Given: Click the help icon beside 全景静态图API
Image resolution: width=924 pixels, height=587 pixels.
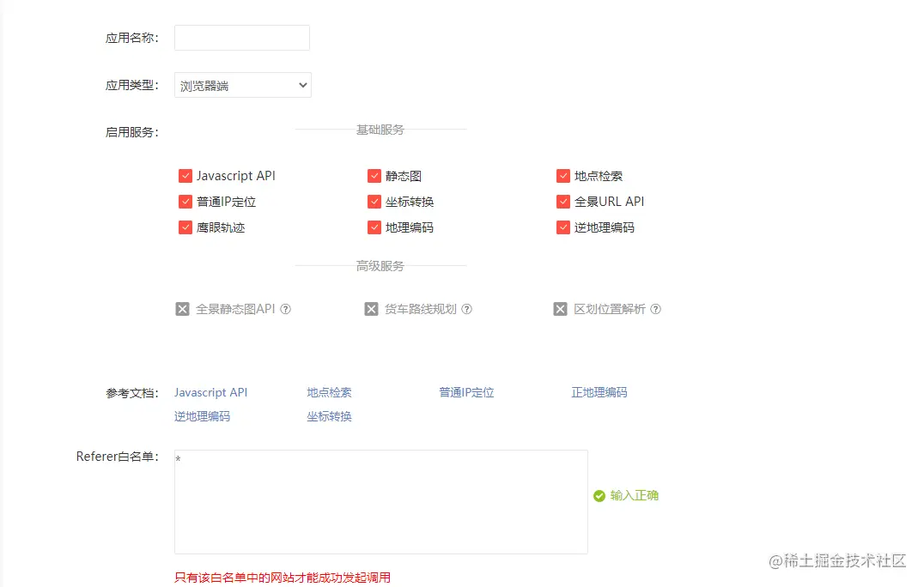Looking at the screenshot, I should tap(288, 308).
